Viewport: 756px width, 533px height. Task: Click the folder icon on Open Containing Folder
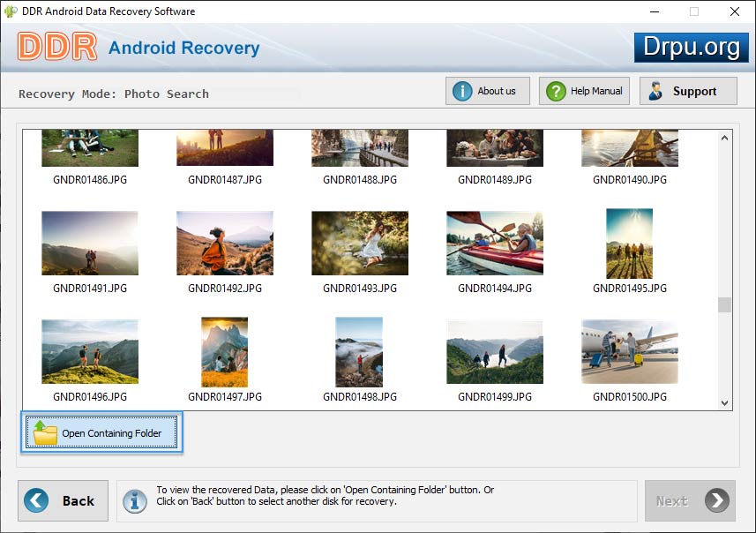tap(45, 432)
